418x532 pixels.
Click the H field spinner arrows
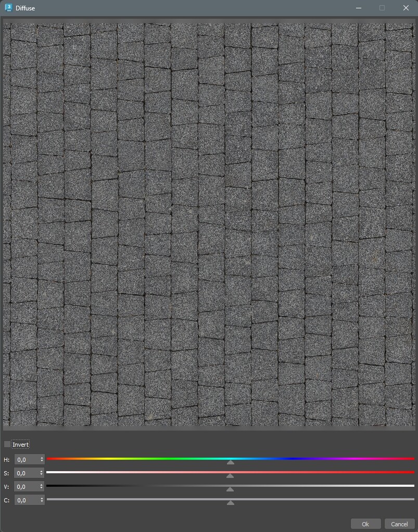(x=42, y=459)
